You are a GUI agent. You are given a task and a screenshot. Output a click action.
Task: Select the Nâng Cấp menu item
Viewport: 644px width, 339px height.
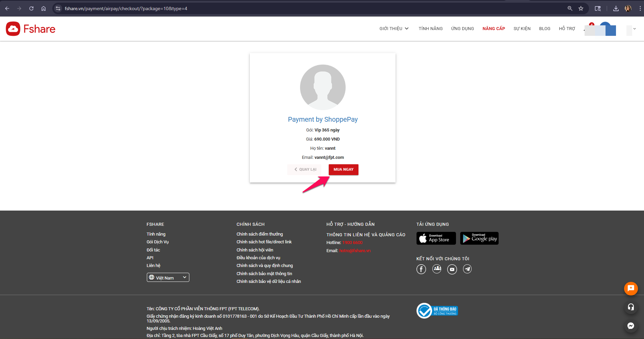pyautogui.click(x=494, y=29)
